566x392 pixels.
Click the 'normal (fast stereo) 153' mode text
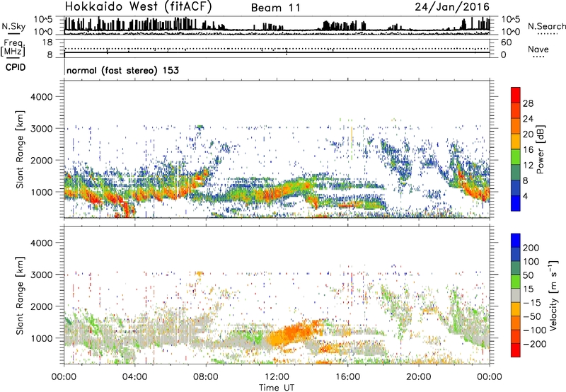(122, 70)
